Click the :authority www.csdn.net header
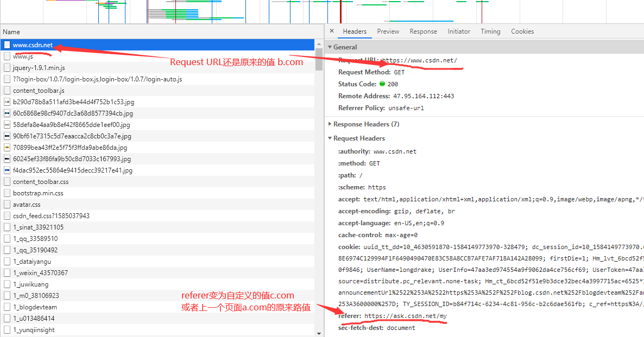The width and height of the screenshot is (644, 337). pos(377,151)
